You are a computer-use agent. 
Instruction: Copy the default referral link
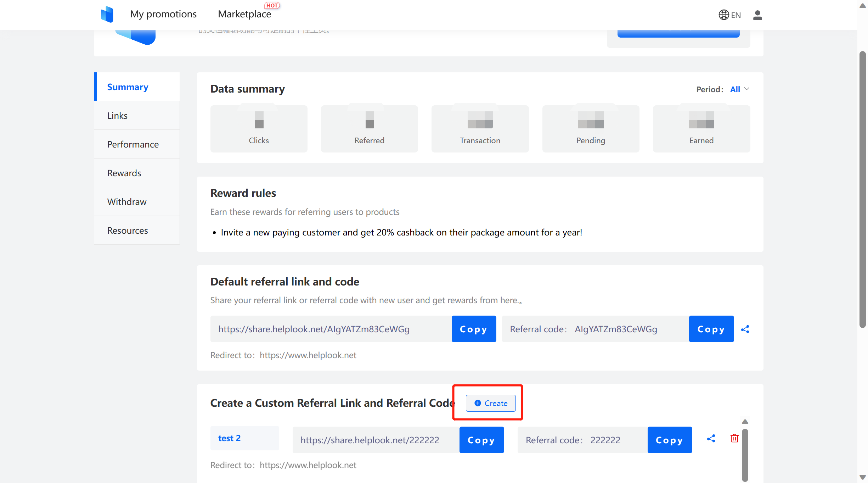[474, 329]
